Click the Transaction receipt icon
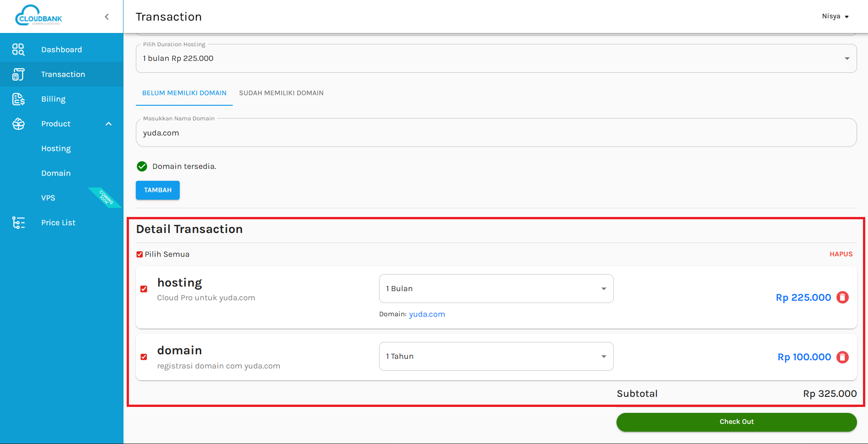Viewport: 868px width, 444px height. pyautogui.click(x=18, y=74)
